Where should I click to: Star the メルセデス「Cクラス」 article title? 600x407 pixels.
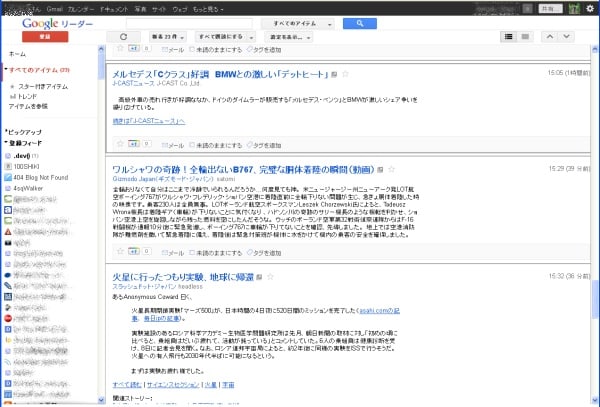click(x=345, y=74)
